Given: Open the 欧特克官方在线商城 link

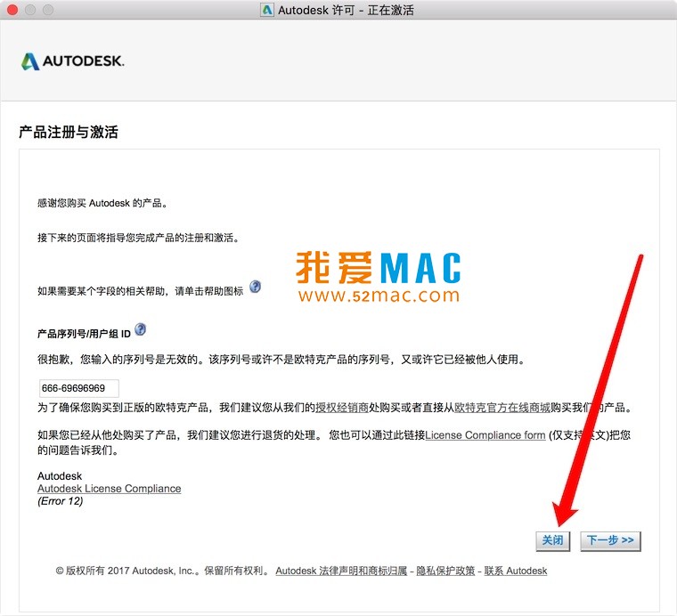Looking at the screenshot, I should [x=502, y=408].
